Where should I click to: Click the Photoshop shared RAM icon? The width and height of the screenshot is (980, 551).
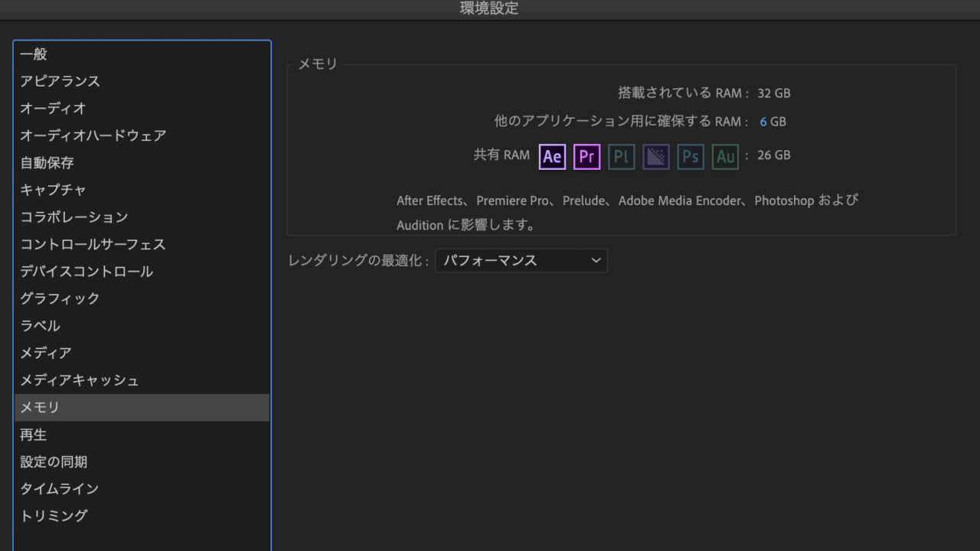click(x=691, y=157)
